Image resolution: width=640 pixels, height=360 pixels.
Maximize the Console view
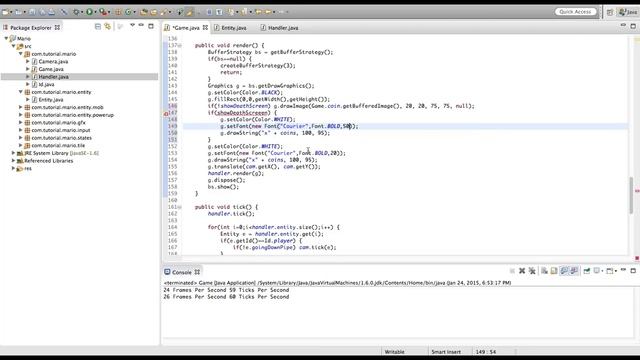[x=633, y=270]
